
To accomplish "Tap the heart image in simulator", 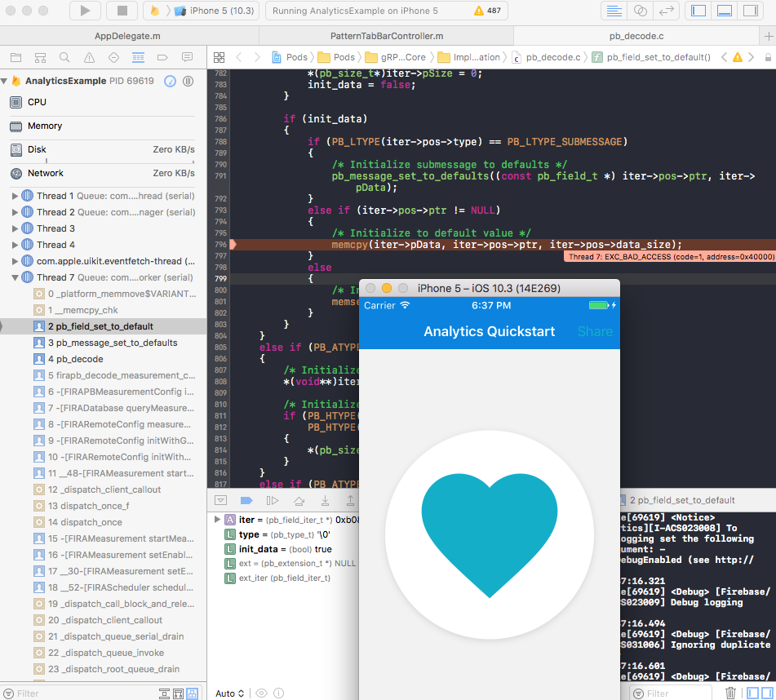I will [x=490, y=534].
